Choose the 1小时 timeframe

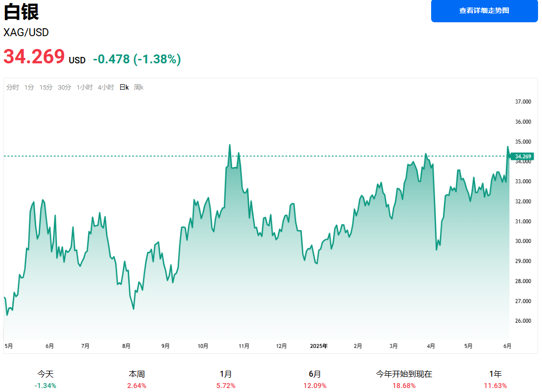(84, 88)
